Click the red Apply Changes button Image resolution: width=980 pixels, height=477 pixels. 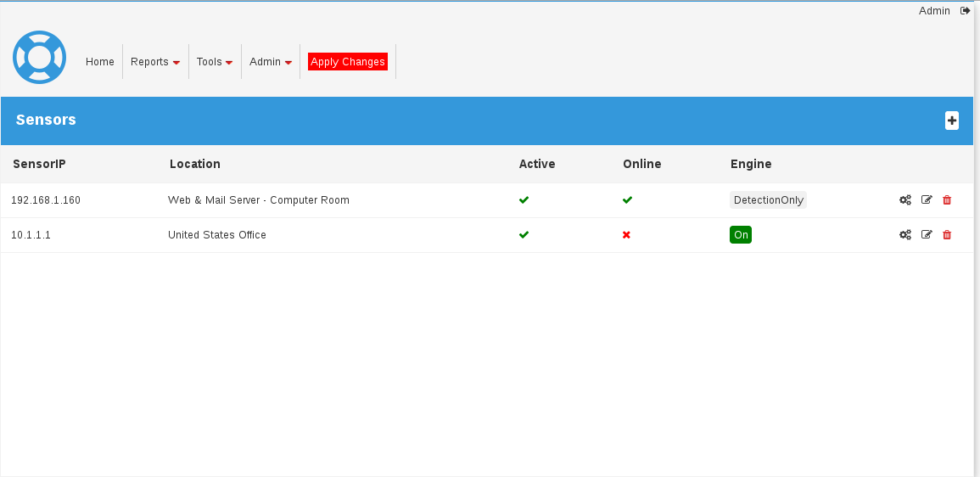[348, 62]
